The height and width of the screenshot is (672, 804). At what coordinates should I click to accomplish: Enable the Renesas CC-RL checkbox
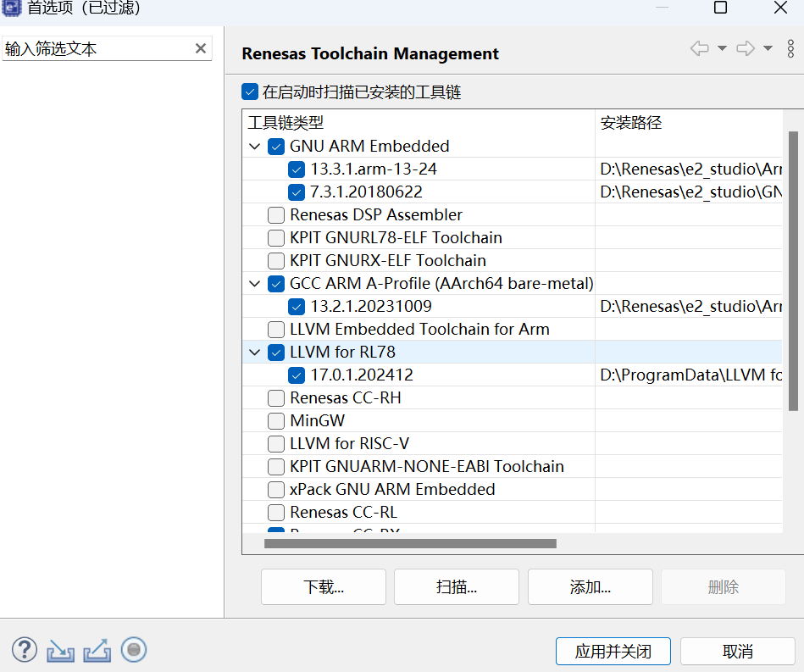(276, 513)
